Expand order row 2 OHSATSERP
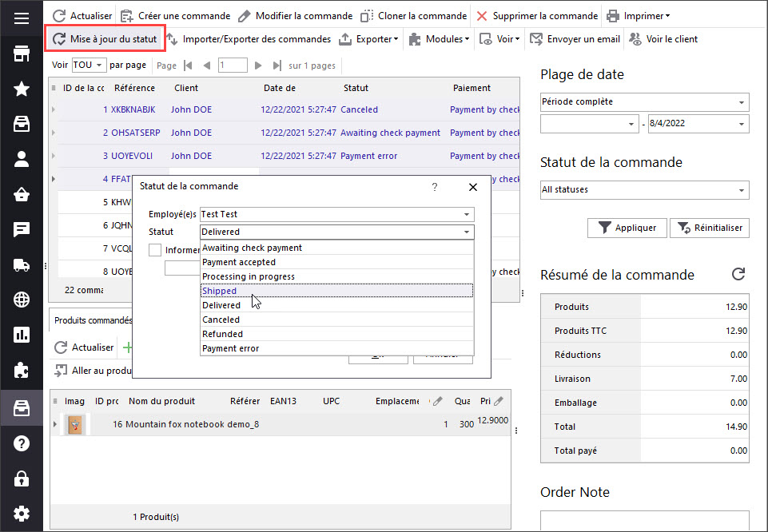Screen dimensions: 768x532 coord(54,133)
